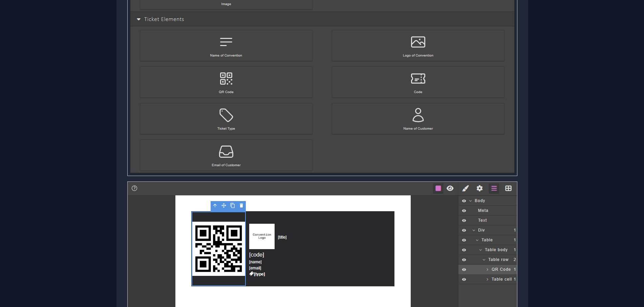
Task: Select the QR Code thumbnail on the canvas
Action: (x=218, y=249)
